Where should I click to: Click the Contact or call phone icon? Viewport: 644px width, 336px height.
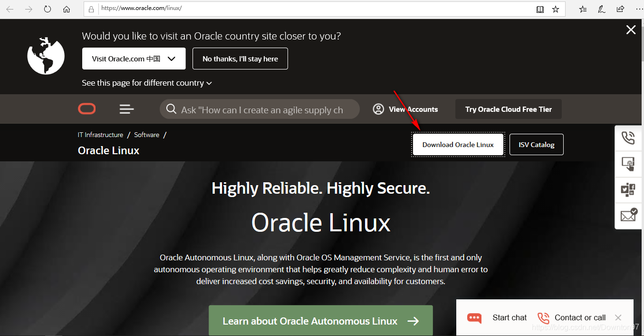543,318
